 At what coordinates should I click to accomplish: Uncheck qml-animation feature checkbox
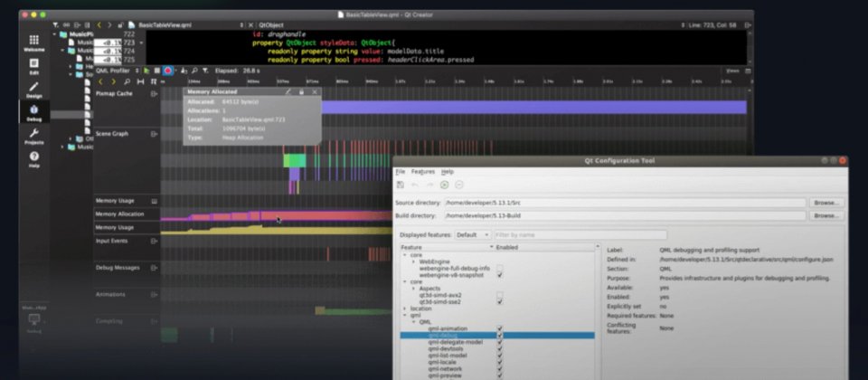tap(500, 328)
